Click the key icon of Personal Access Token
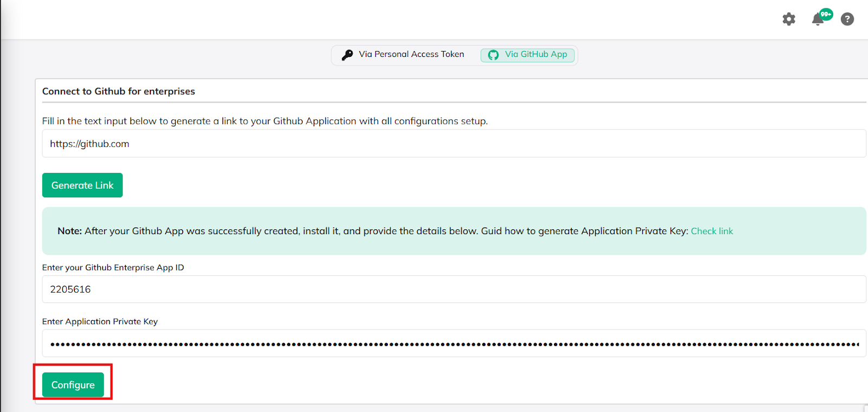 347,55
